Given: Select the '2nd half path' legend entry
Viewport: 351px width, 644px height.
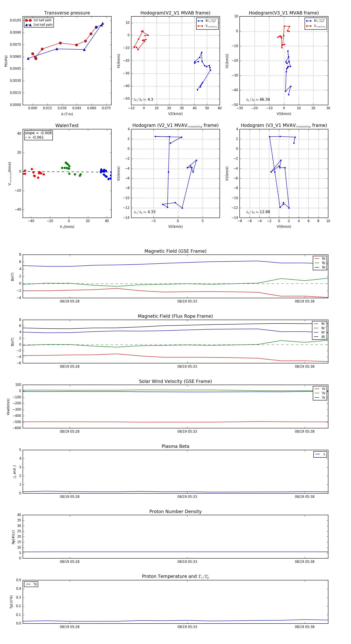Looking at the screenshot, I should click(x=39, y=25).
